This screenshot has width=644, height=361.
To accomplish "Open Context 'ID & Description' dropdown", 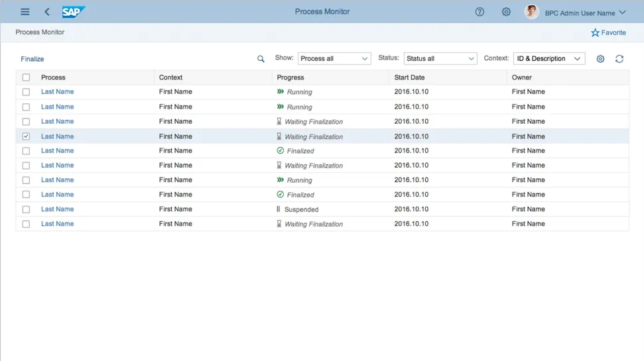I will point(549,59).
